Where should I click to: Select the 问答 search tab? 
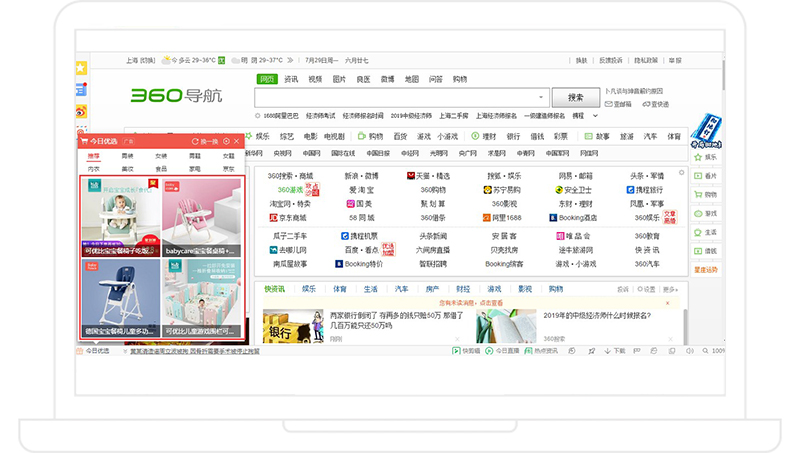[436, 79]
